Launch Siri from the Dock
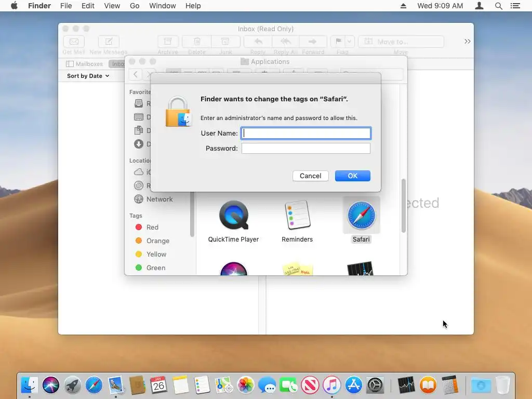The width and height of the screenshot is (532, 399). click(51, 385)
